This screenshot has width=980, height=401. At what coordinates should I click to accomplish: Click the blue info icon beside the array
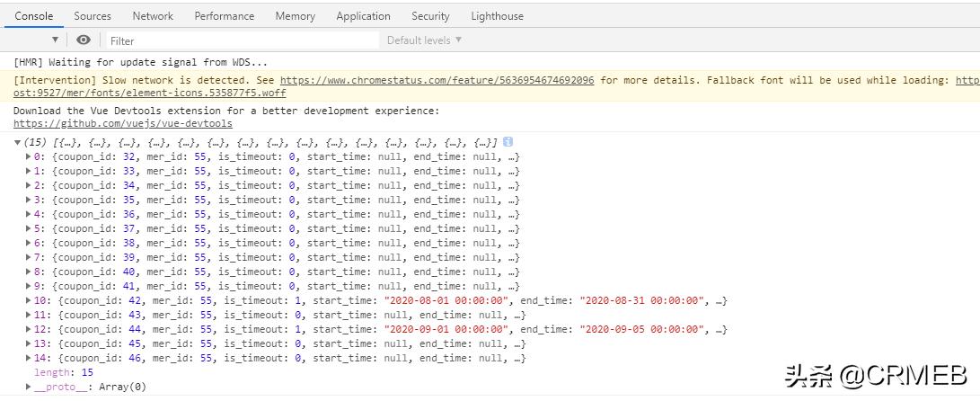click(x=508, y=142)
